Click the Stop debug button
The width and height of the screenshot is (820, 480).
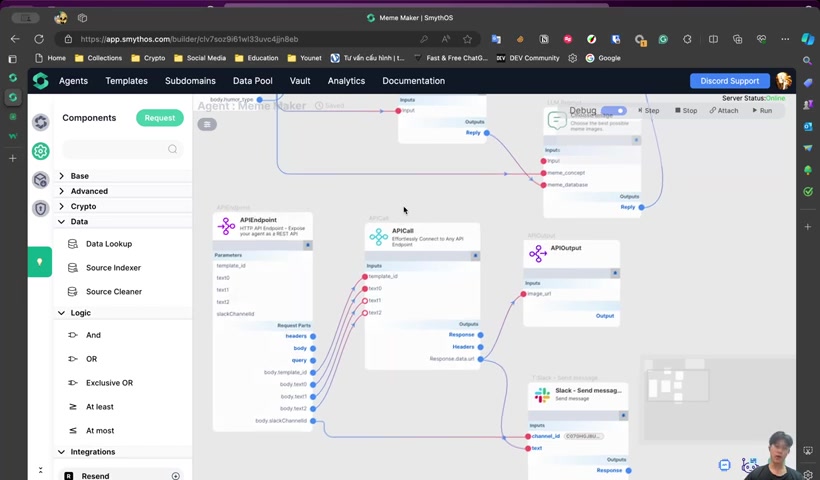686,111
